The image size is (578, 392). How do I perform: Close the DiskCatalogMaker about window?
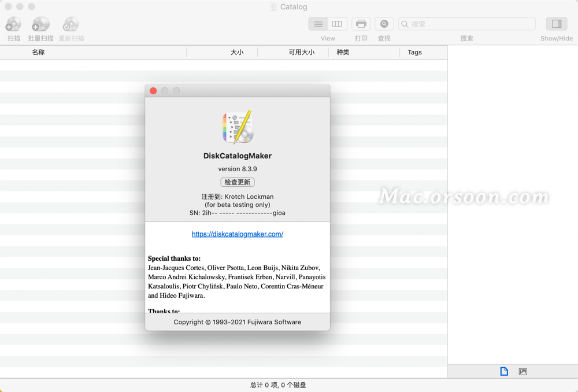153,91
